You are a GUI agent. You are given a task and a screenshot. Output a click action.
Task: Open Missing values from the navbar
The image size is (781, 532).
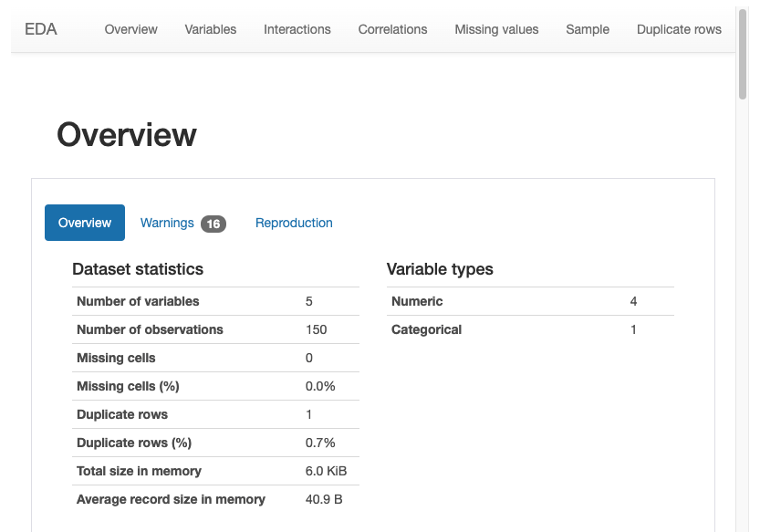pos(496,29)
